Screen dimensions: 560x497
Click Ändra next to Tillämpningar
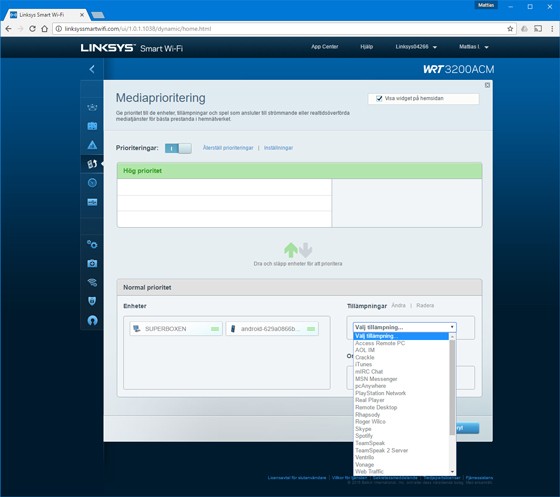pyautogui.click(x=398, y=305)
